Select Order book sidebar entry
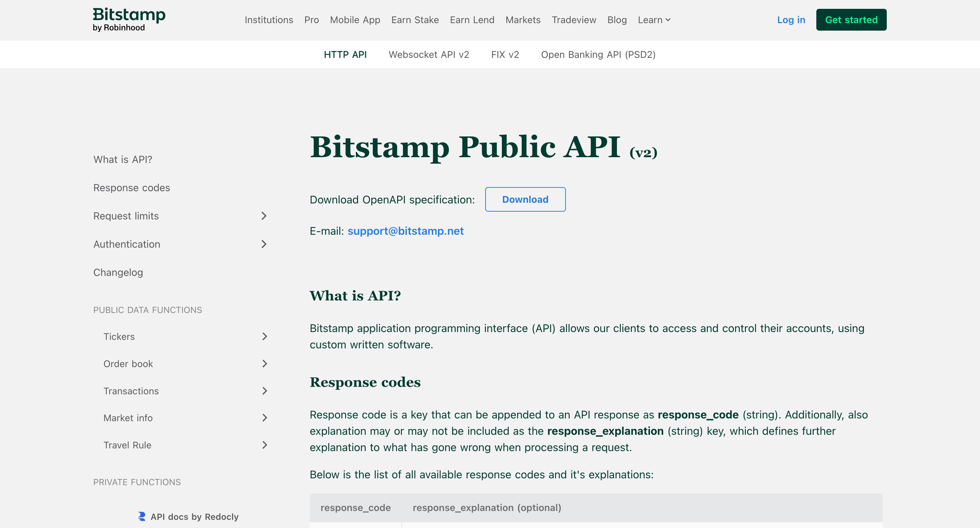Screen dimensions: 980x528 [x=128, y=364]
